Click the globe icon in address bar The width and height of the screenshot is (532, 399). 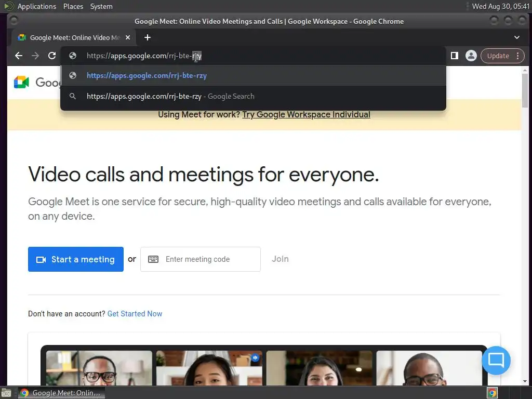pyautogui.click(x=73, y=56)
